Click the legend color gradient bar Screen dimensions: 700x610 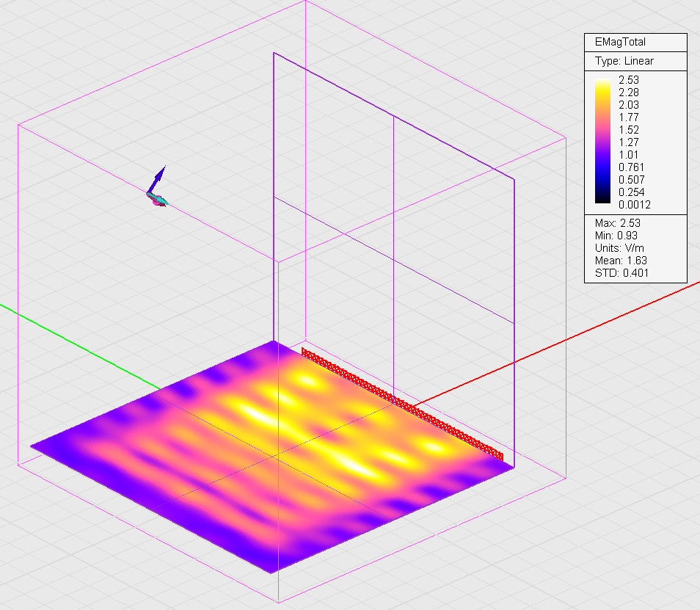pos(605,139)
